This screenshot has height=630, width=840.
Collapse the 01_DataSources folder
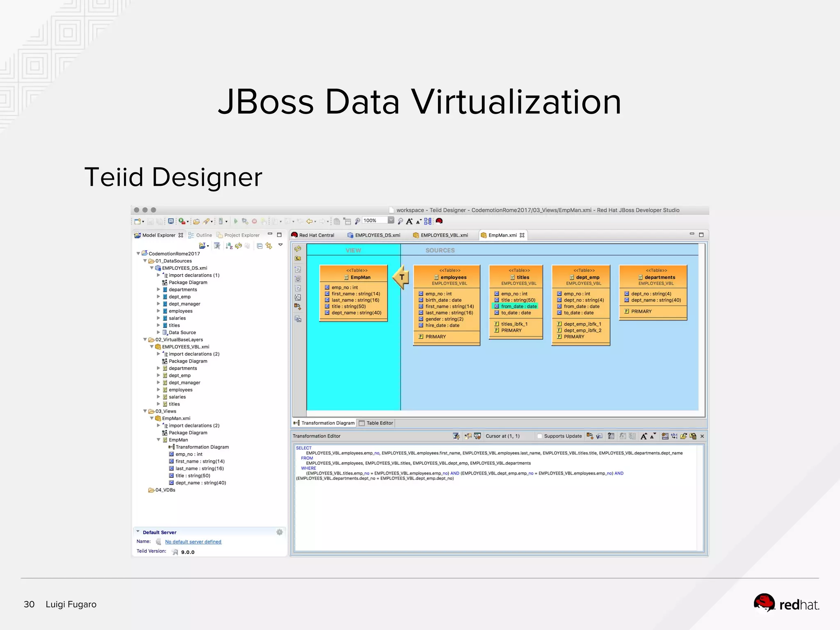(145, 261)
